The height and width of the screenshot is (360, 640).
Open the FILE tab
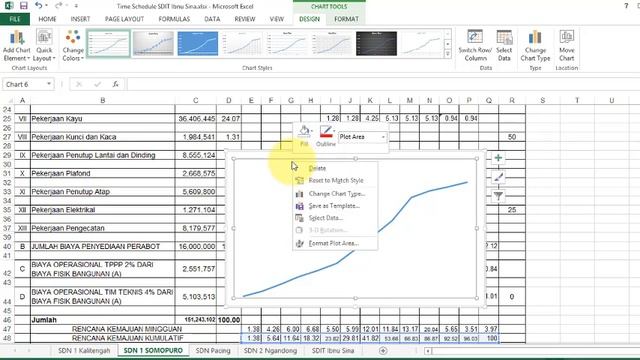pyautogui.click(x=15, y=19)
